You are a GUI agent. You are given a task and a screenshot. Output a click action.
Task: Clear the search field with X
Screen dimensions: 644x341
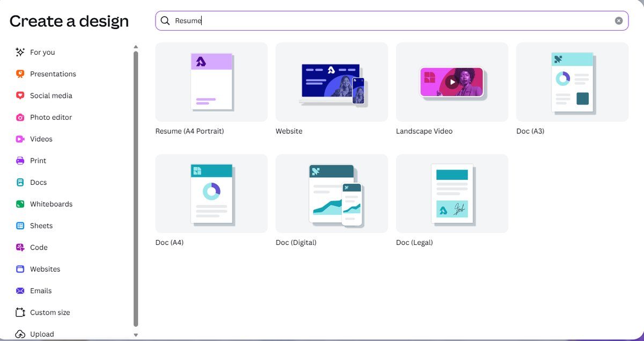click(x=619, y=20)
